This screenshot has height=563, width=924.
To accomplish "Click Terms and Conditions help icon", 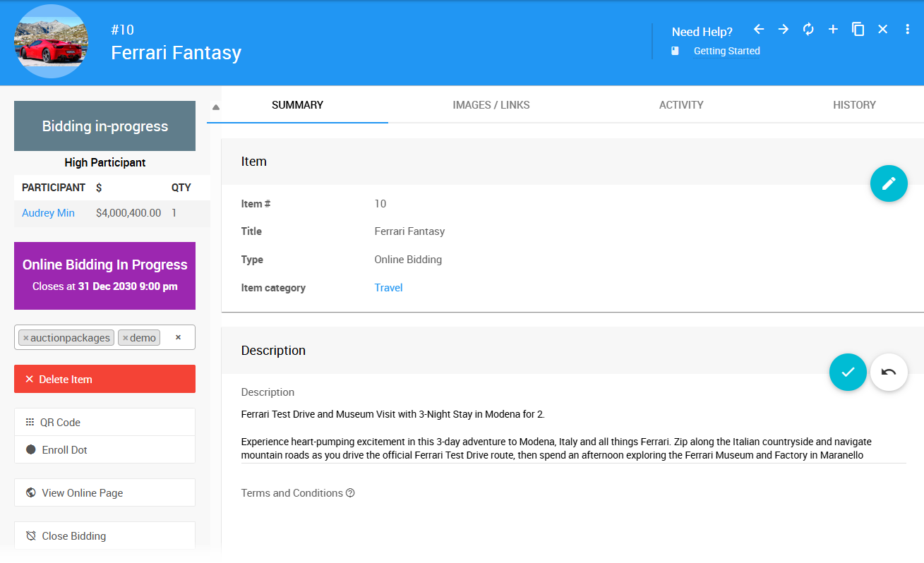I will [350, 493].
